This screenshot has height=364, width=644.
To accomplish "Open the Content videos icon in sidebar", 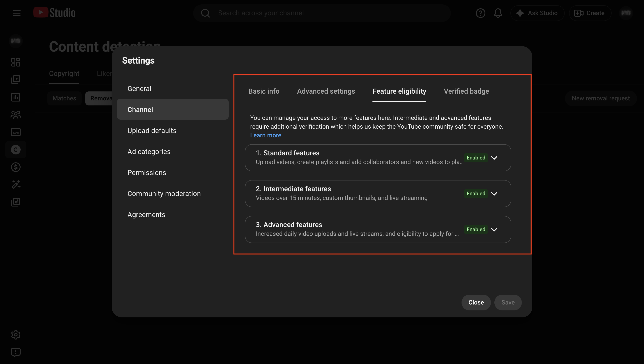I will [16, 79].
